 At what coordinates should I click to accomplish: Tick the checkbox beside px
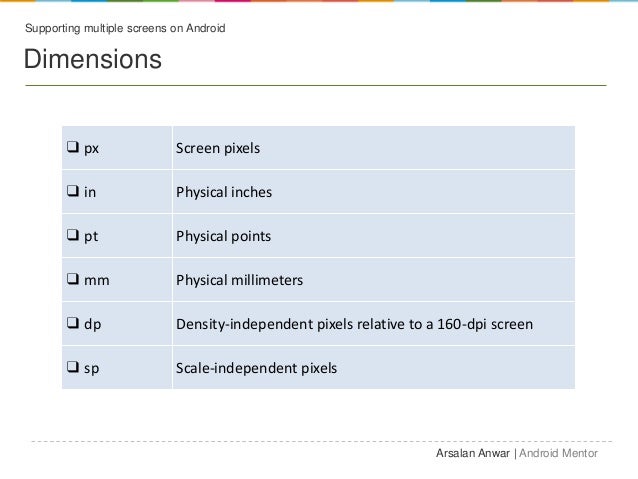click(x=73, y=149)
